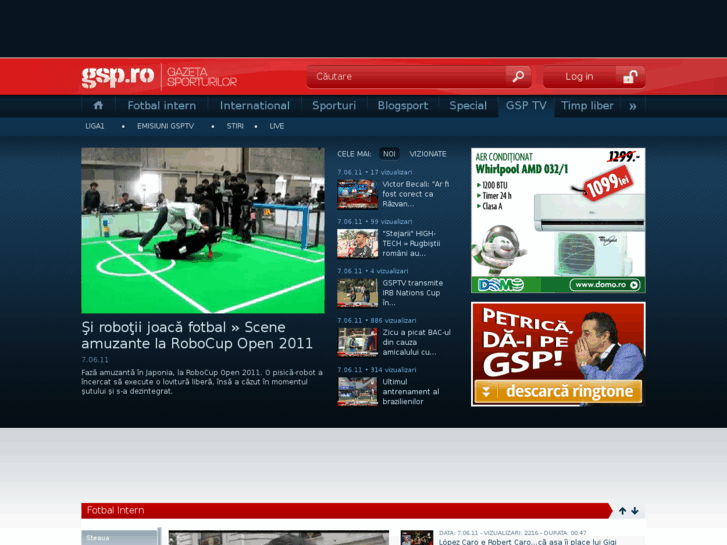The image size is (727, 545).
Task: Open the Special menu
Action: (x=468, y=106)
